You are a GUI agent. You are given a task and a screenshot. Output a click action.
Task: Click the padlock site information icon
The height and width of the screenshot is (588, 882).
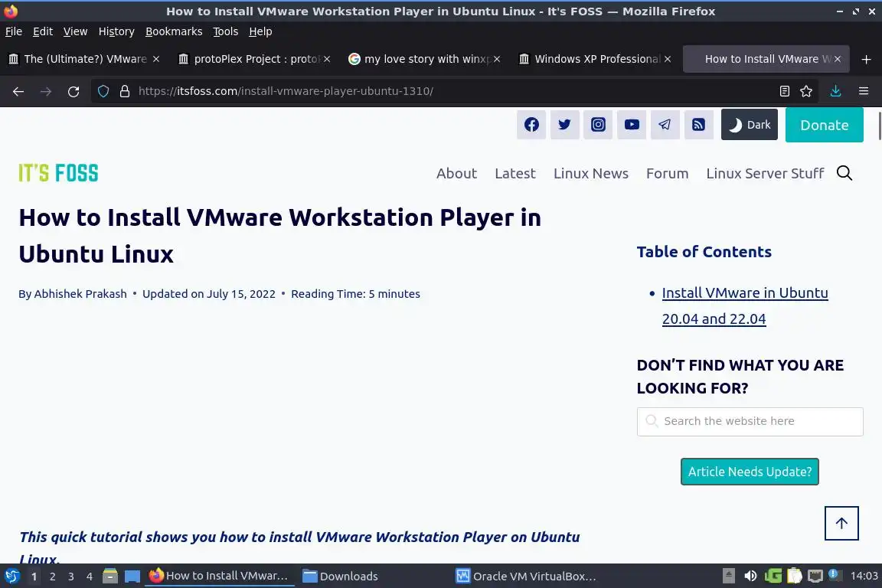pos(125,91)
